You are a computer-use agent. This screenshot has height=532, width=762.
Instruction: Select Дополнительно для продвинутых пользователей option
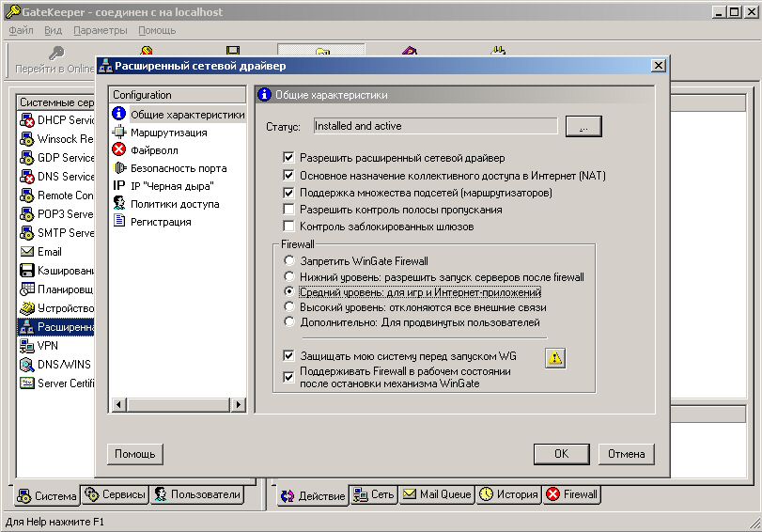[x=289, y=321]
